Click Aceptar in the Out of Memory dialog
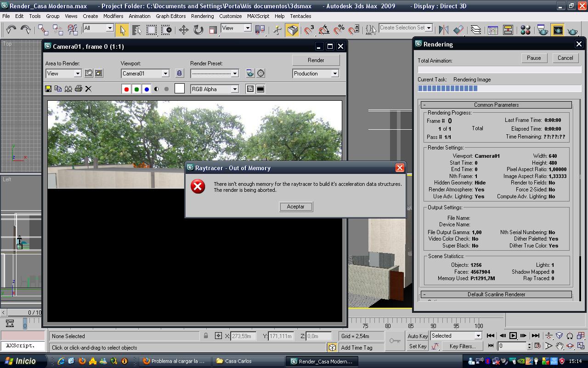Viewport: 588px width, 368px height. point(296,207)
